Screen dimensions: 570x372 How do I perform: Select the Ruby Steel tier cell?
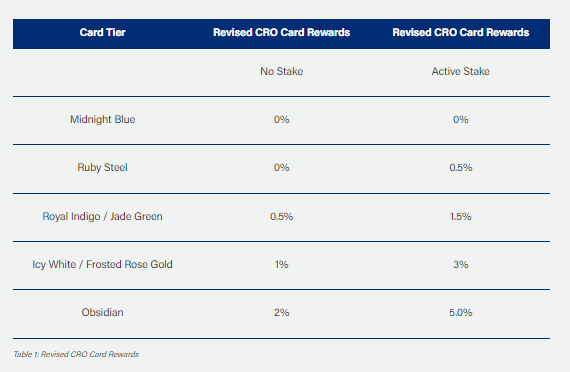[103, 167]
